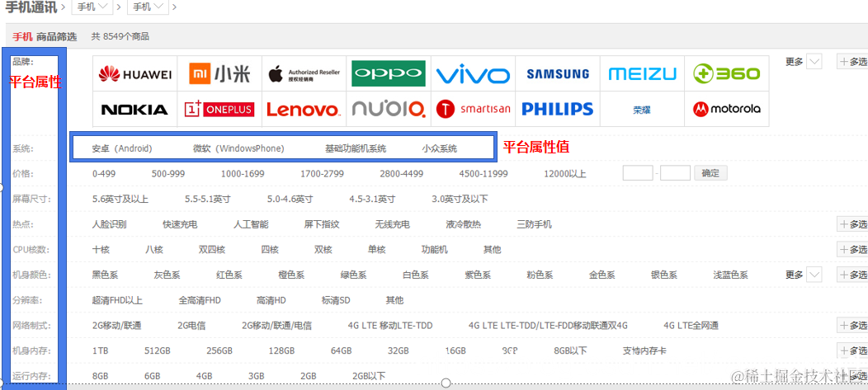868x390 pixels.
Task: Filter screen size 5.6英寸及以上
Action: (120, 199)
